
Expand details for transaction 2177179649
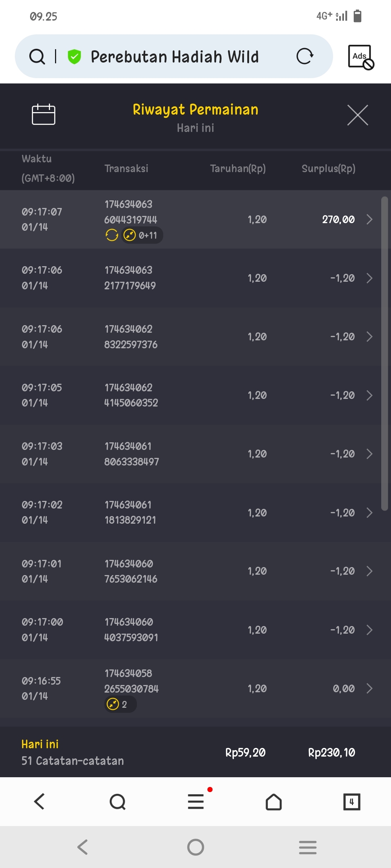(369, 278)
